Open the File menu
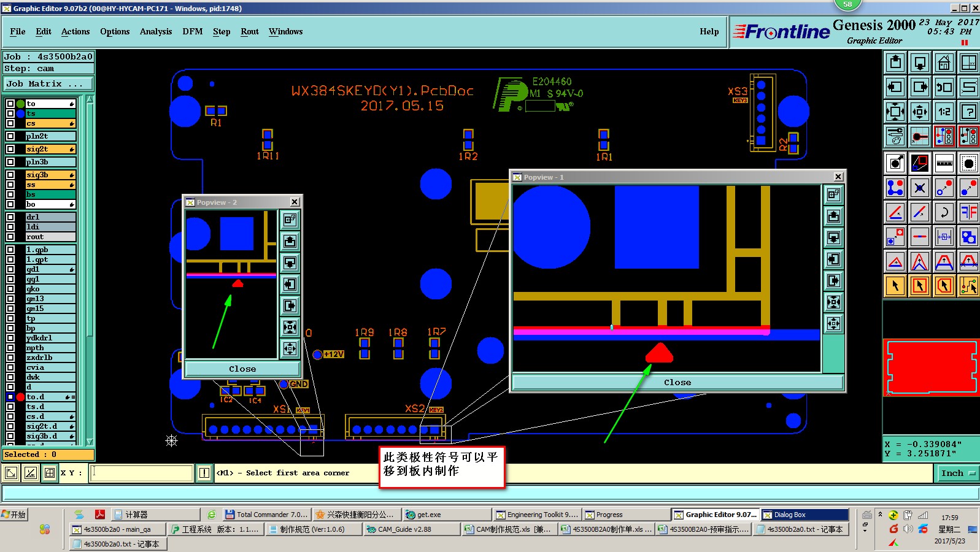Image resolution: width=980 pixels, height=552 pixels. (18, 32)
